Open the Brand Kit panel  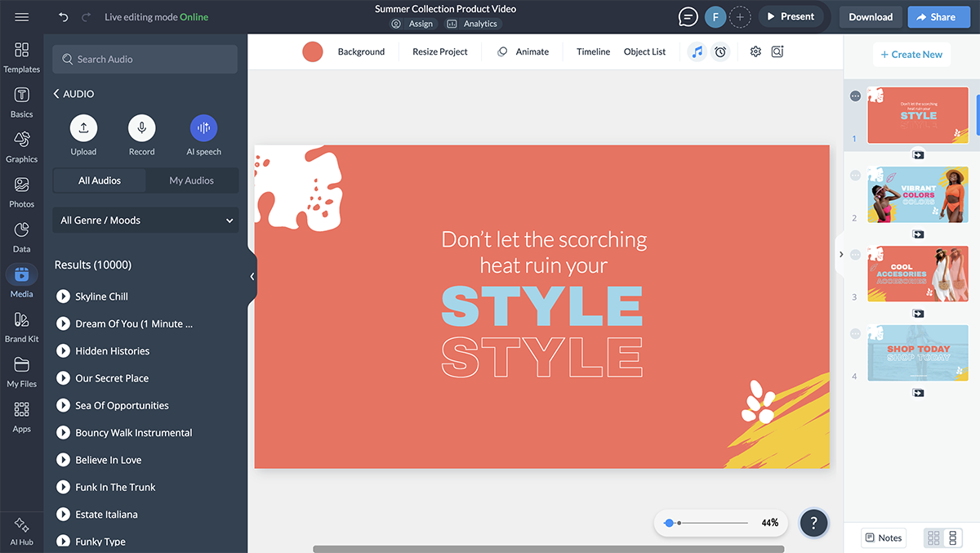pyautogui.click(x=22, y=327)
